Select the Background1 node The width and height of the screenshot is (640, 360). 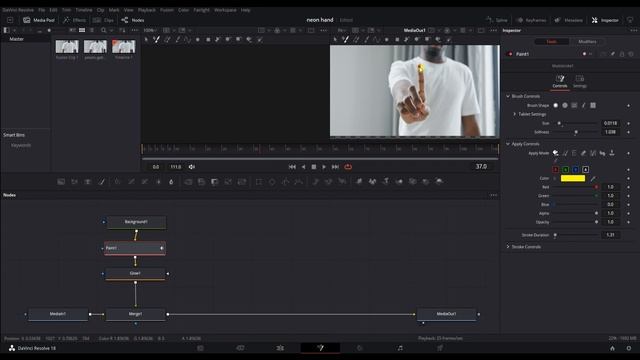tap(136, 222)
